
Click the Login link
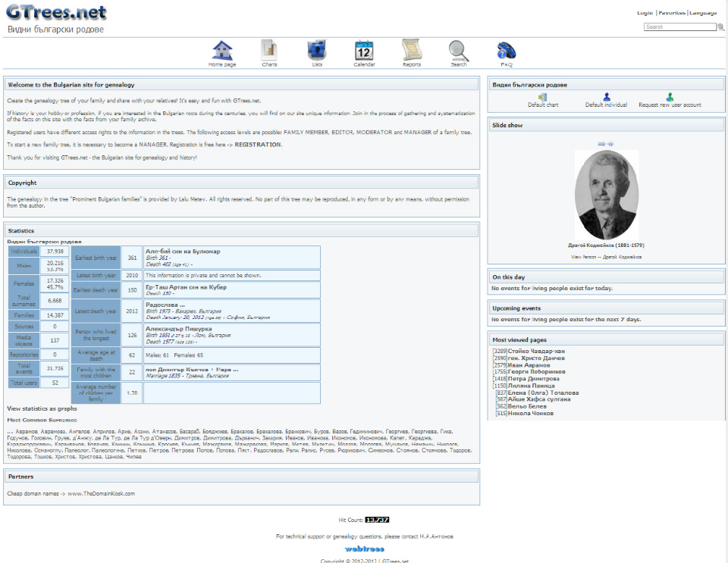[645, 13]
